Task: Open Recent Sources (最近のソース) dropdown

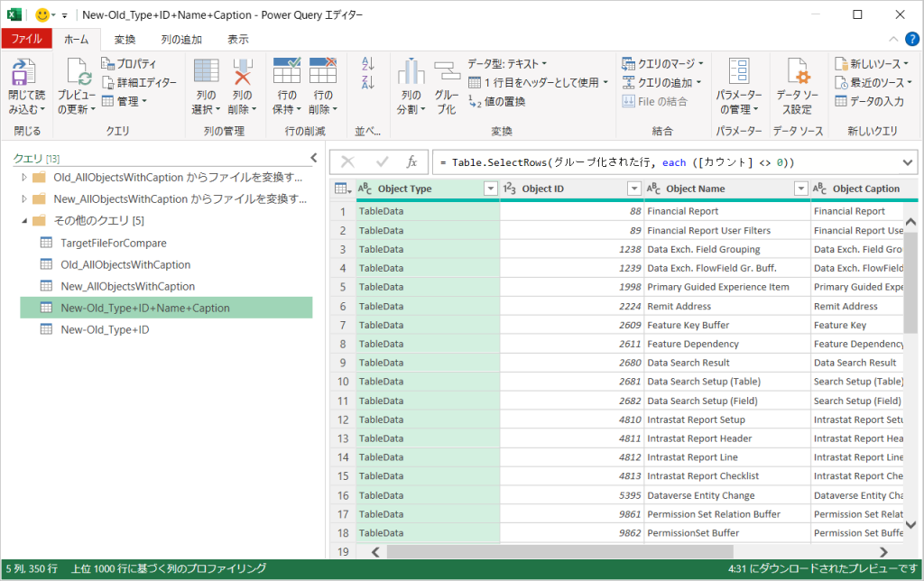Action: [x=873, y=82]
